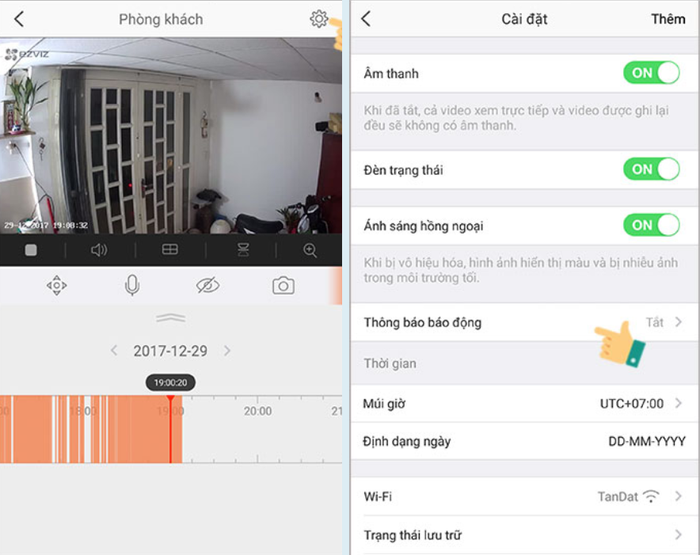The width and height of the screenshot is (700, 555).
Task: Activate digital zoom magnifier
Action: click(x=310, y=250)
